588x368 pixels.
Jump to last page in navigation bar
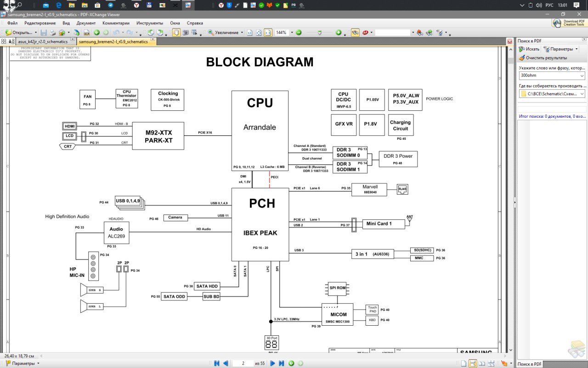[x=281, y=363]
